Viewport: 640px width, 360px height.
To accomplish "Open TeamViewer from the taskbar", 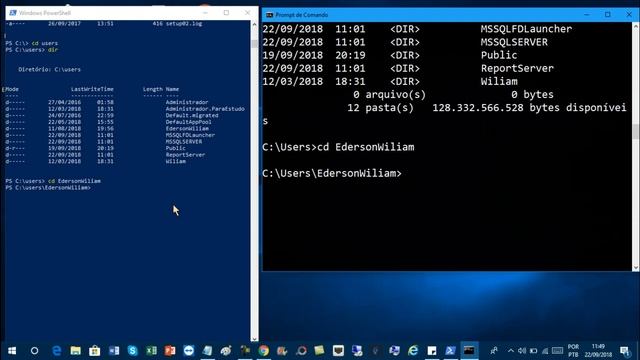I will (189, 351).
